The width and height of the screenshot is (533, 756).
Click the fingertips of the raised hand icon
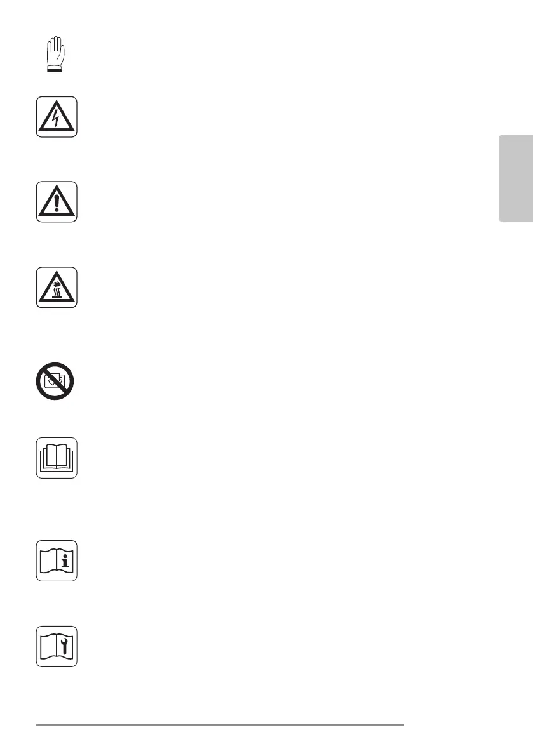pyautogui.click(x=55, y=41)
